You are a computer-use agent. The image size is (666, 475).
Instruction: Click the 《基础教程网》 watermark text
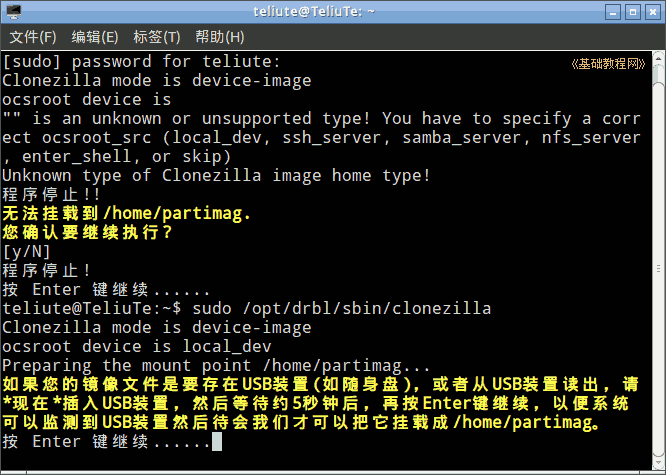[x=608, y=64]
